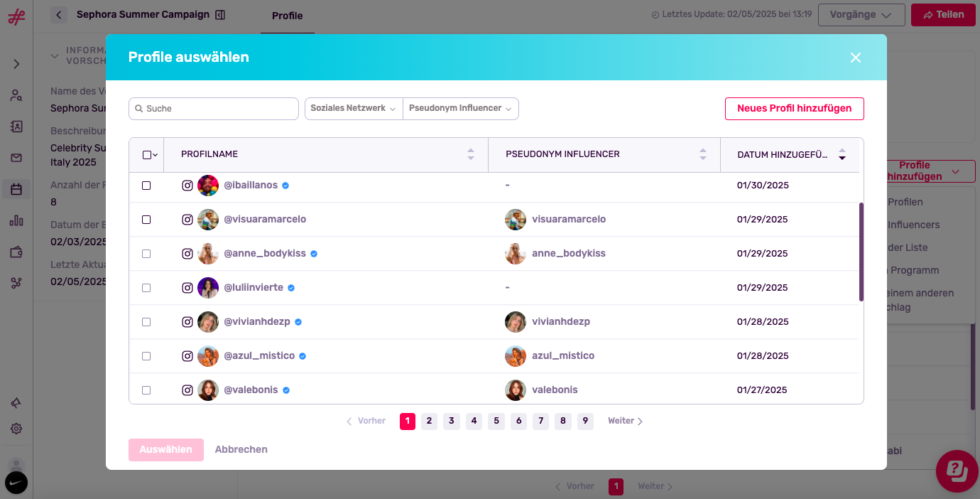The height and width of the screenshot is (499, 980).
Task: Collapse the Informationen section chevron
Action: pyautogui.click(x=55, y=56)
